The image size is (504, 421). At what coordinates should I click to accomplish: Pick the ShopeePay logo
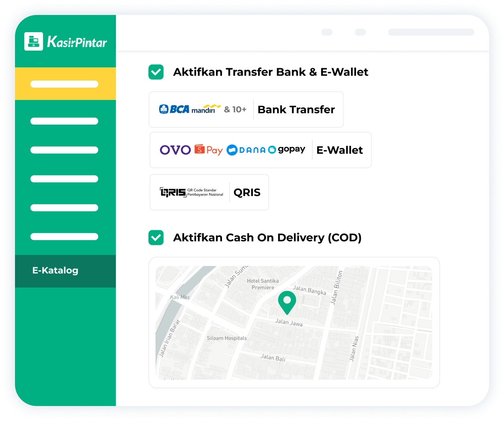click(x=208, y=150)
